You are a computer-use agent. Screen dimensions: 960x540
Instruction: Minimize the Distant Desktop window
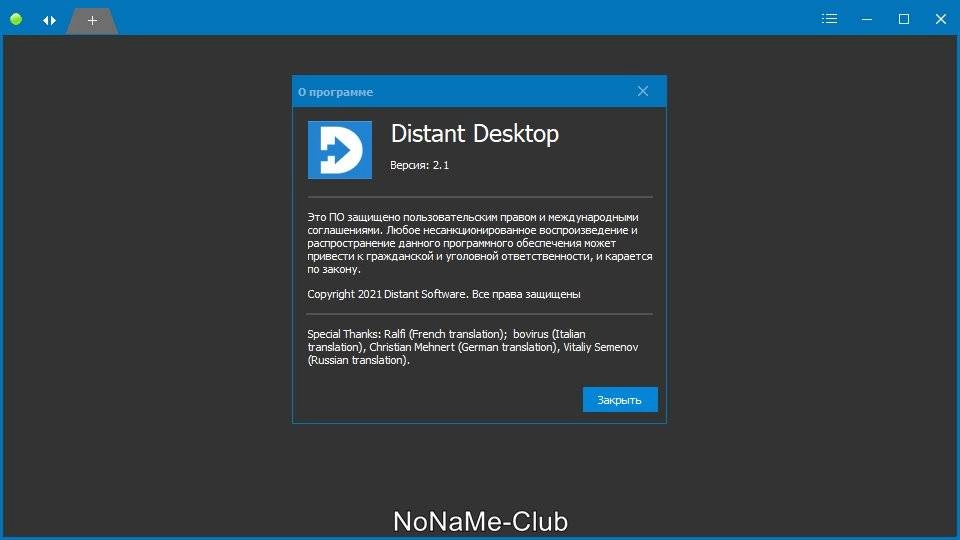(867, 19)
